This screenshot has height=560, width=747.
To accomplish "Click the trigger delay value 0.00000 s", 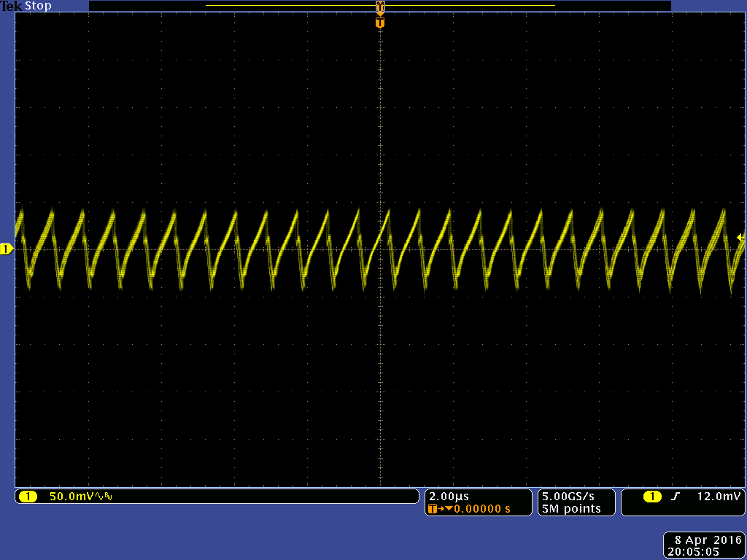I will [x=481, y=509].
